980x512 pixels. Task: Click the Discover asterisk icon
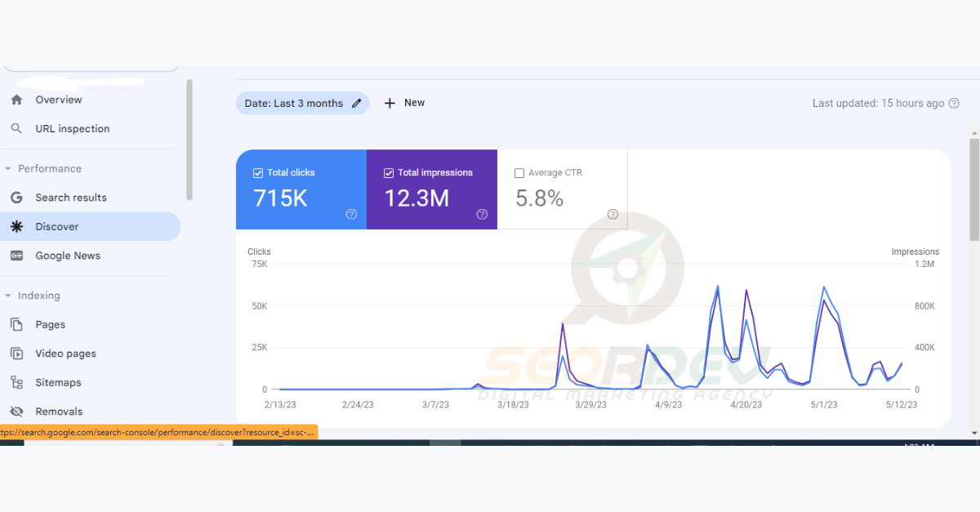[16, 227]
